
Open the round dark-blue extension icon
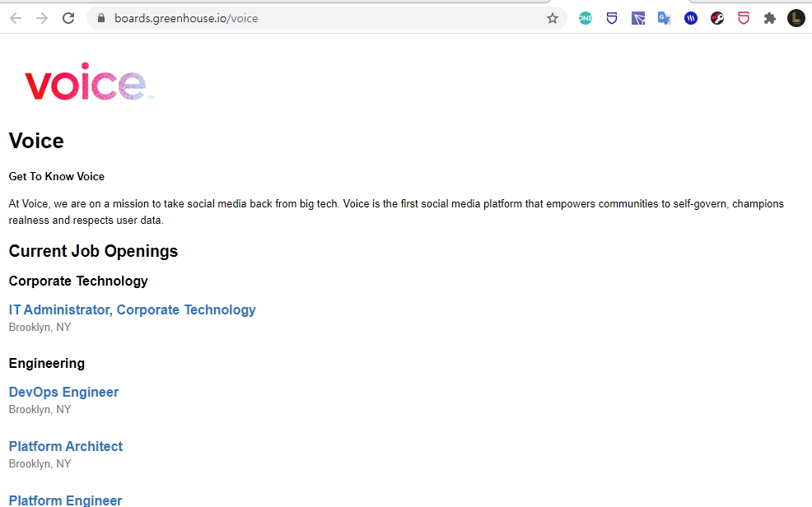(691, 19)
